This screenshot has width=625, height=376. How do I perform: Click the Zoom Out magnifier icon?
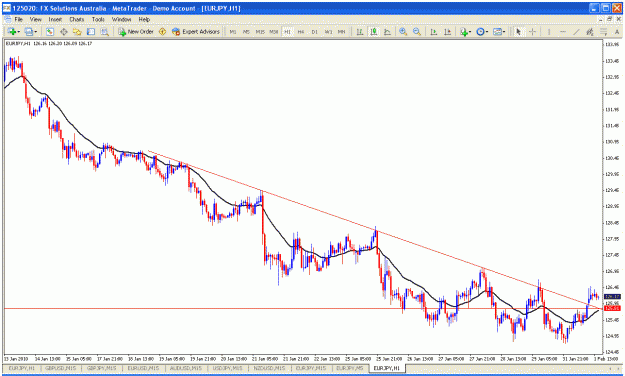point(417,31)
